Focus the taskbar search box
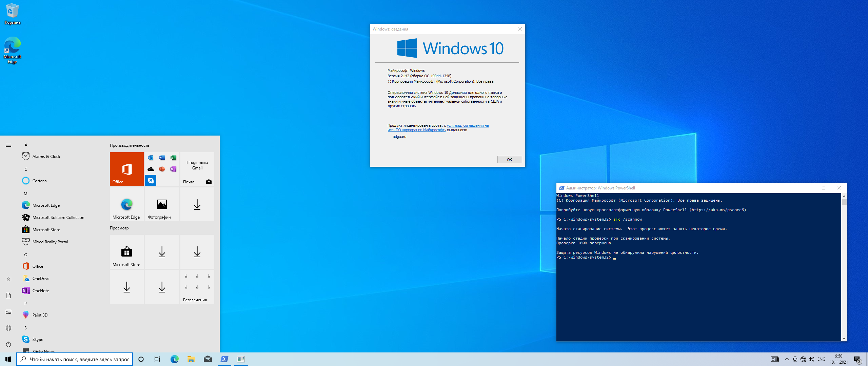Image resolution: width=868 pixels, height=366 pixels. tap(75, 359)
